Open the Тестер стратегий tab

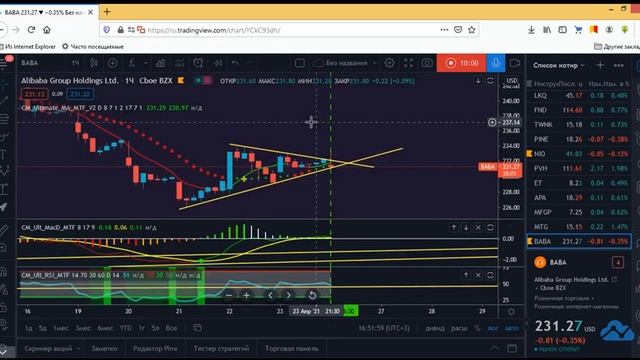coord(221,349)
